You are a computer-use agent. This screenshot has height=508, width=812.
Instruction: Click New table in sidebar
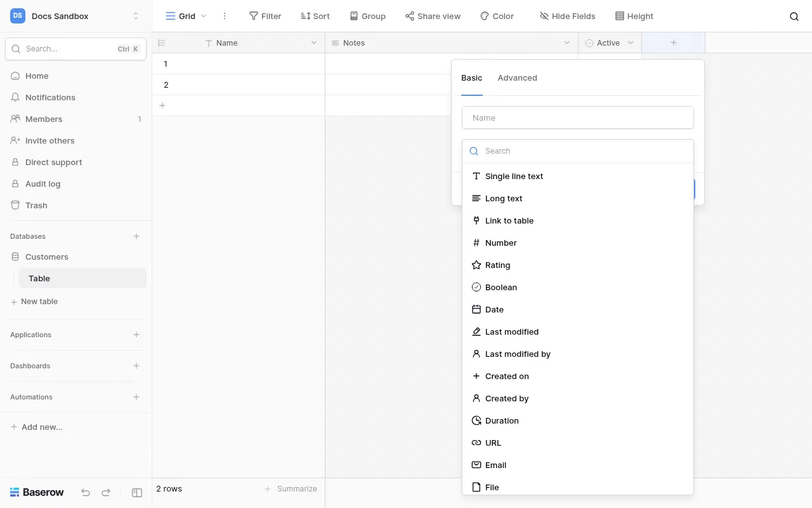pyautogui.click(x=34, y=302)
